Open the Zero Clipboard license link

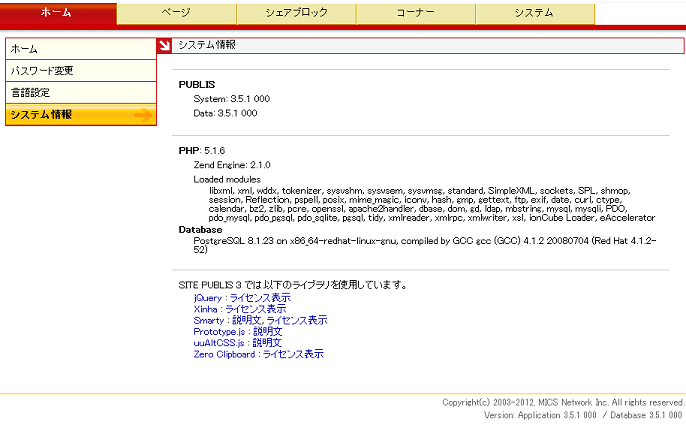[293, 354]
